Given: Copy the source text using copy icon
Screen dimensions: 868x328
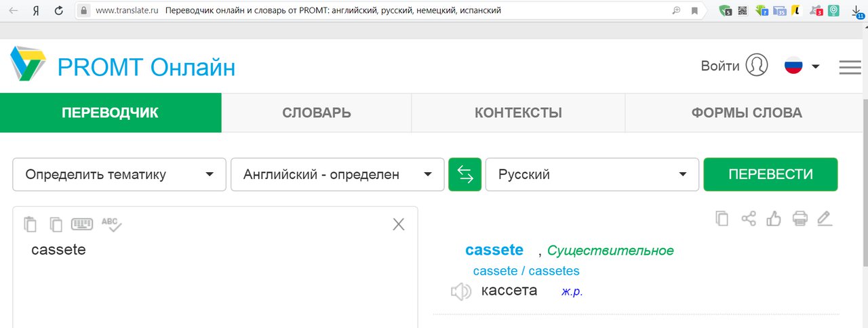Looking at the screenshot, I should click(x=56, y=224).
